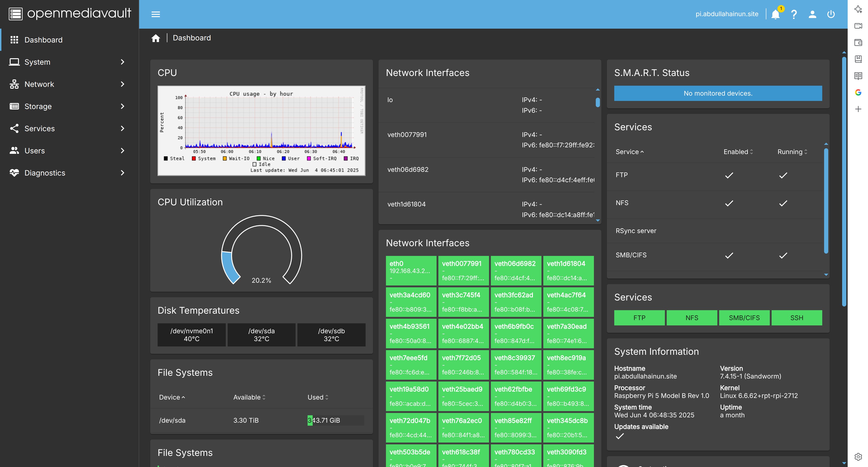Viewport: 868px width, 467px height.
Task: Open the notifications bell
Action: [775, 14]
